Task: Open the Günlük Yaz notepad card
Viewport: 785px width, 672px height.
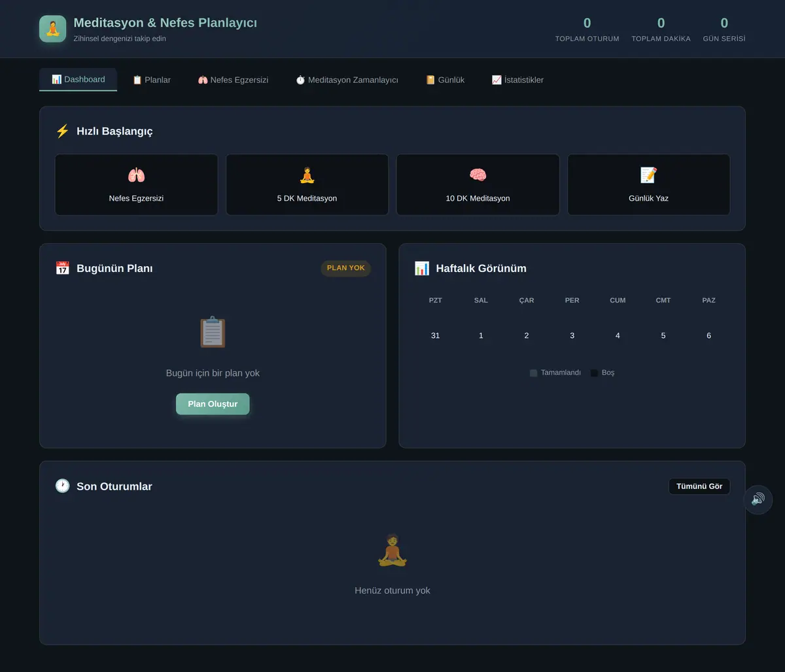Action: click(x=648, y=184)
